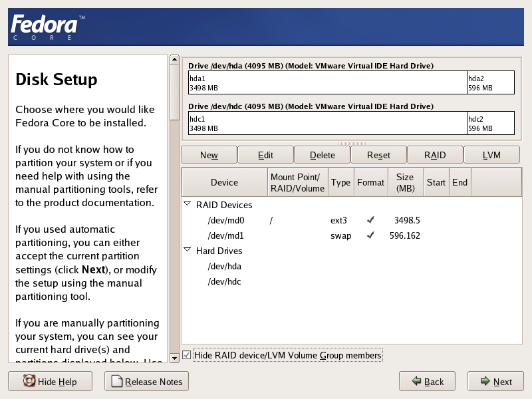Click the format checkmark for /dev/md1
Screen dimensions: 532x399
pyautogui.click(x=370, y=235)
